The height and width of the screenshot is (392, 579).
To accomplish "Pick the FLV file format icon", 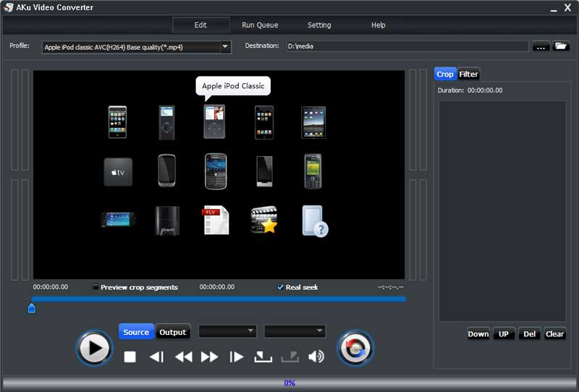I will click(x=216, y=220).
